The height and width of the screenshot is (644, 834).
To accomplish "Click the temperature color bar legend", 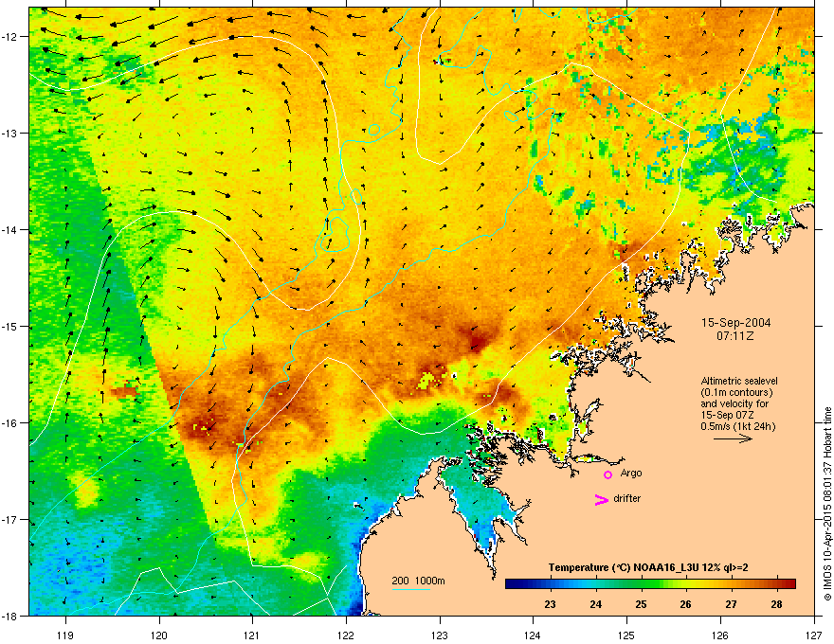I will click(650, 584).
